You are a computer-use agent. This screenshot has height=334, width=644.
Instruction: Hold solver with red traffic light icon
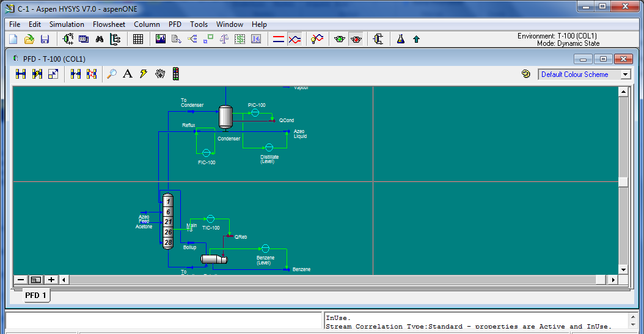[356, 40]
